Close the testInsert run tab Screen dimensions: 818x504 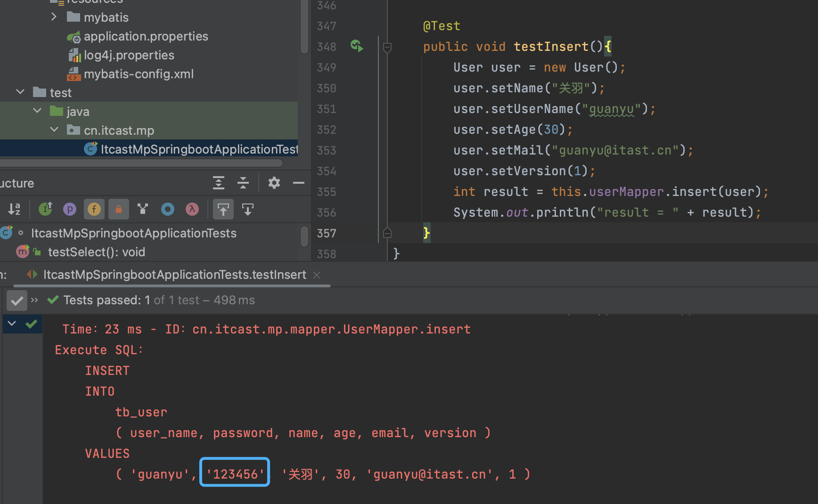[x=317, y=275]
